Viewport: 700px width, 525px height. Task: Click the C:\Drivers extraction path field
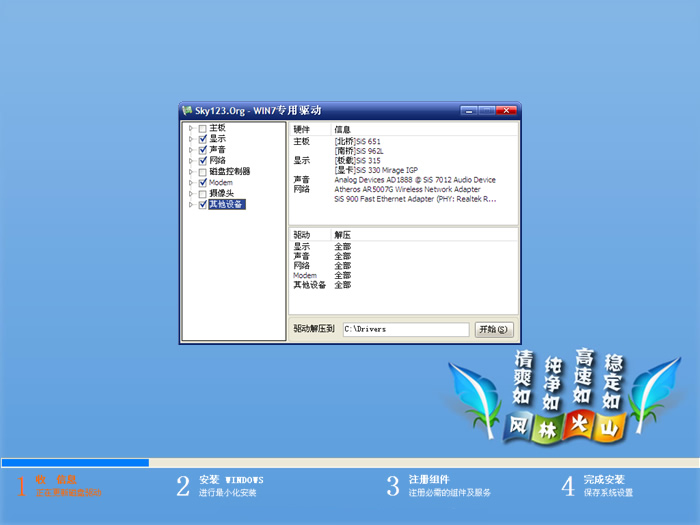coord(404,329)
